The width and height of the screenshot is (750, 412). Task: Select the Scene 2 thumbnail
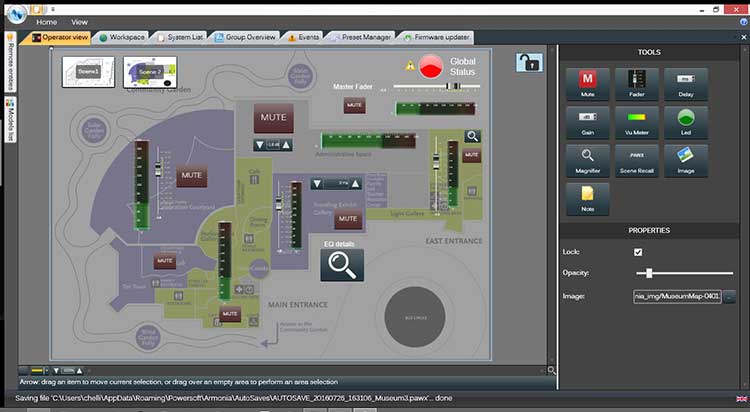150,72
